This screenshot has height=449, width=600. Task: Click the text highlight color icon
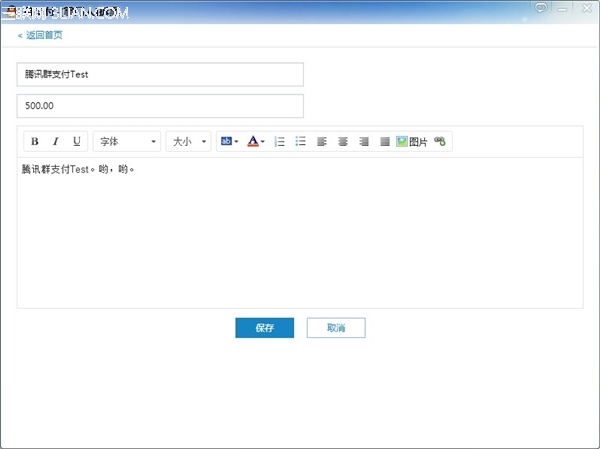tap(226, 141)
